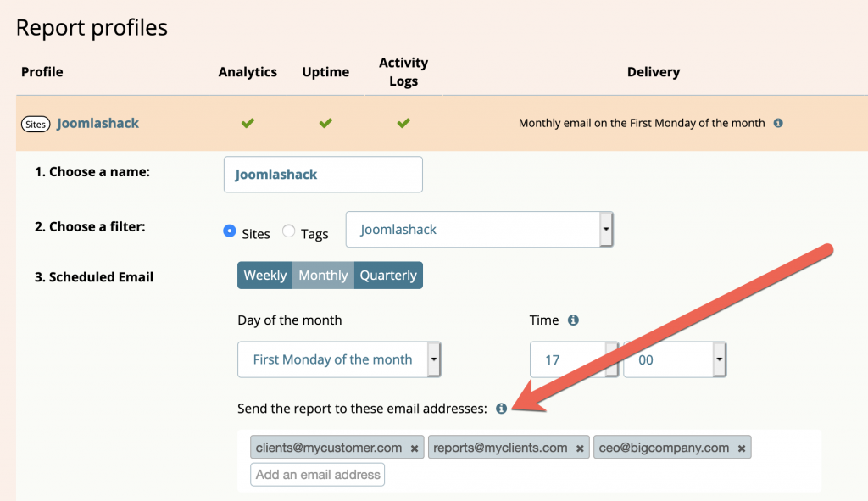The image size is (868, 501).
Task: Click Monthly email on First Monday text
Action: coord(642,123)
